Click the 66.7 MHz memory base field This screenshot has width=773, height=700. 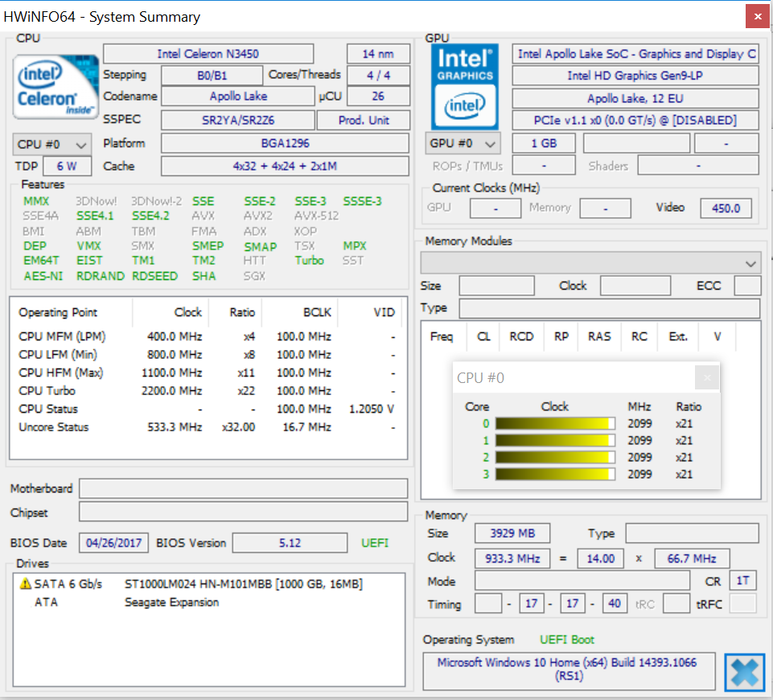coord(692,558)
